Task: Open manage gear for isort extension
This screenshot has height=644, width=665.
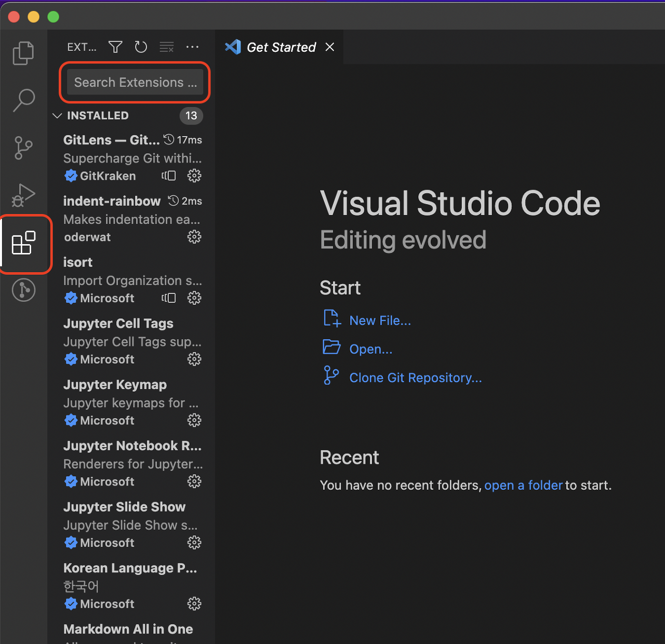Action: click(194, 298)
